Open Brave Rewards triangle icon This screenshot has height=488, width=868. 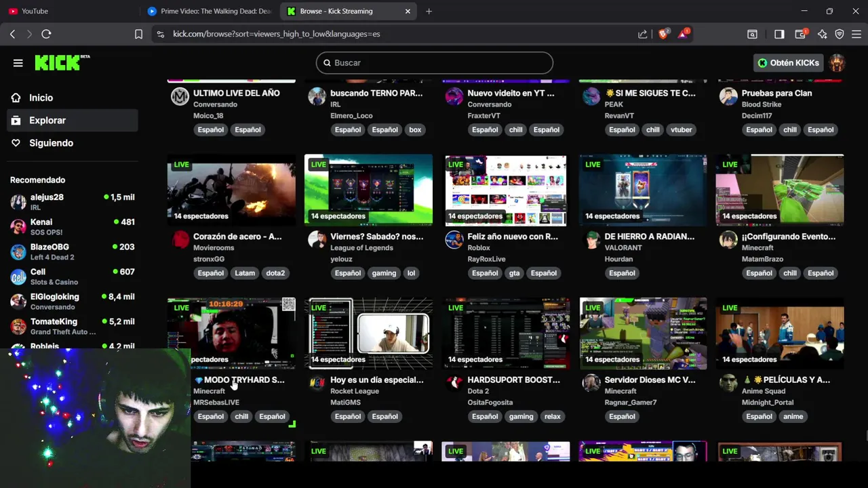pos(683,34)
